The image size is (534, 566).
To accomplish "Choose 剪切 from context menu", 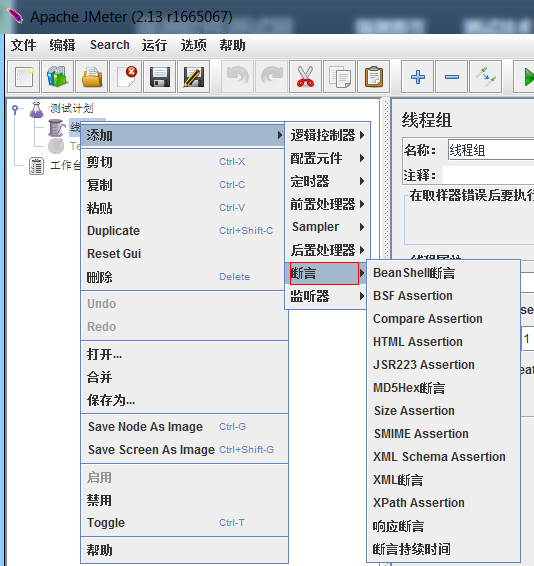I will 183,162.
